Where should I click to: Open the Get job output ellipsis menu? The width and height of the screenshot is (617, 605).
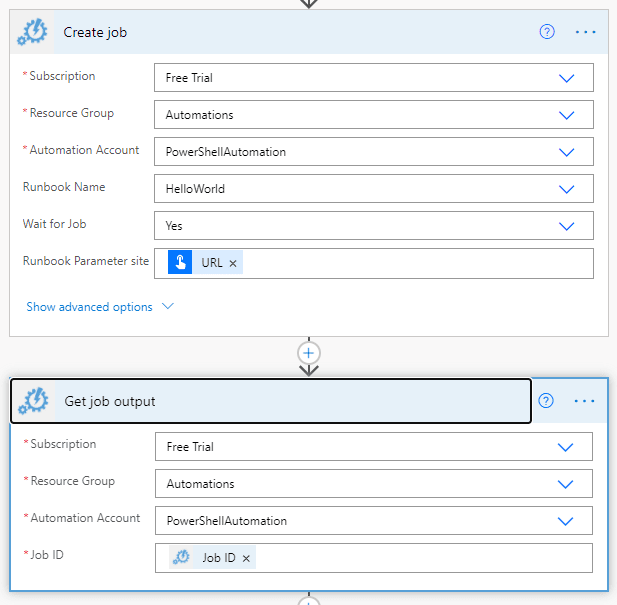click(x=585, y=401)
